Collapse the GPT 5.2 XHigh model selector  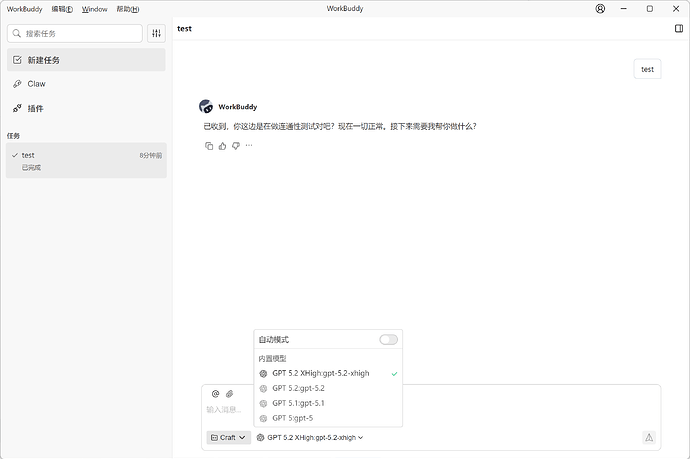(310, 437)
